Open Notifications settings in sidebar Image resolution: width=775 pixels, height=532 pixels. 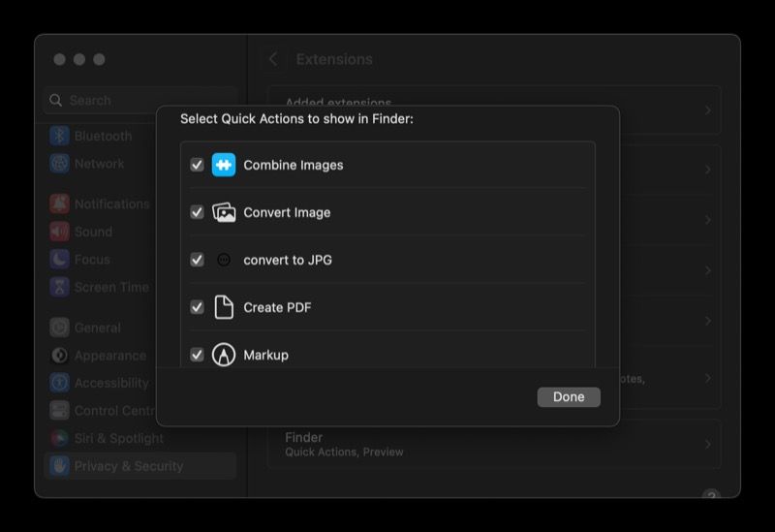pyautogui.click(x=101, y=204)
